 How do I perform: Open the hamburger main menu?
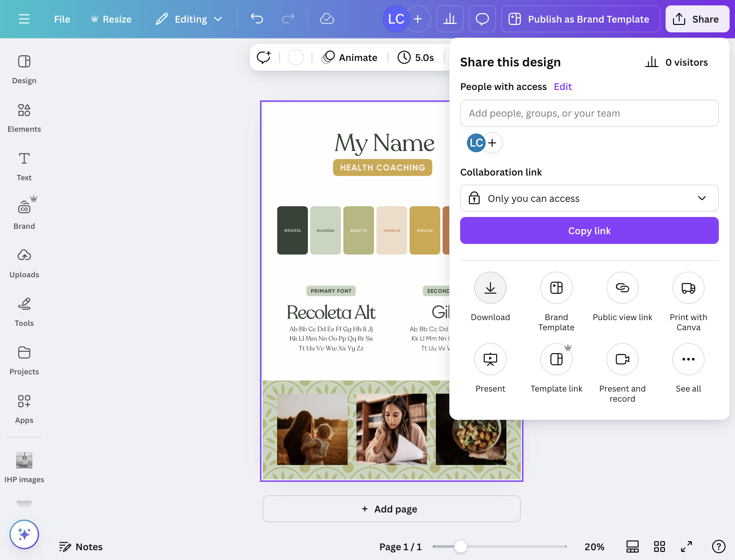point(24,19)
